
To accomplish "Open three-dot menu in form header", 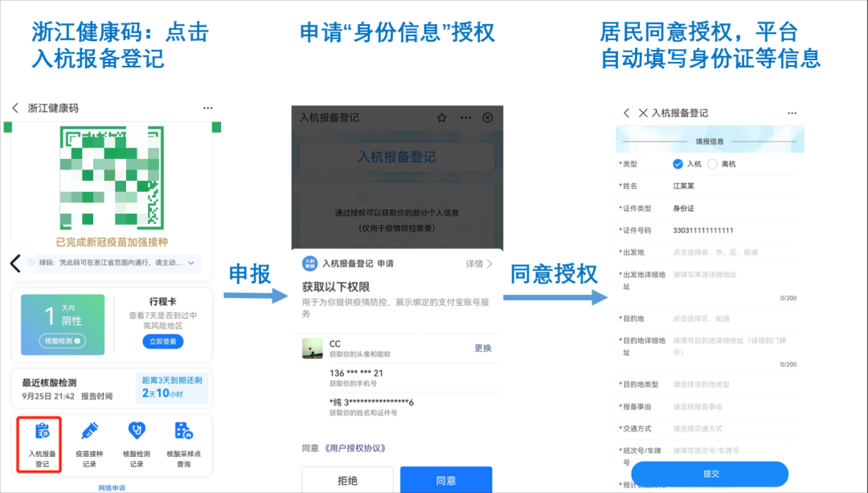I will (x=792, y=113).
